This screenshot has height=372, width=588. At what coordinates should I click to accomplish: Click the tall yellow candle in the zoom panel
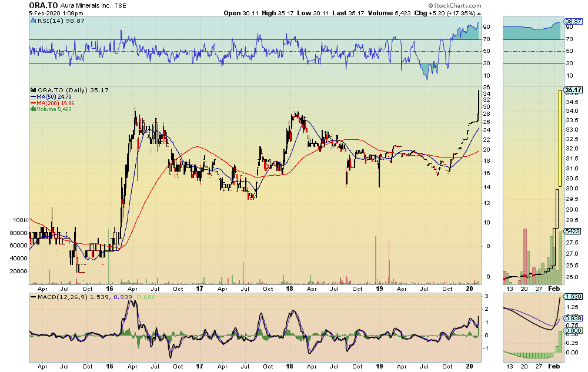point(560,139)
